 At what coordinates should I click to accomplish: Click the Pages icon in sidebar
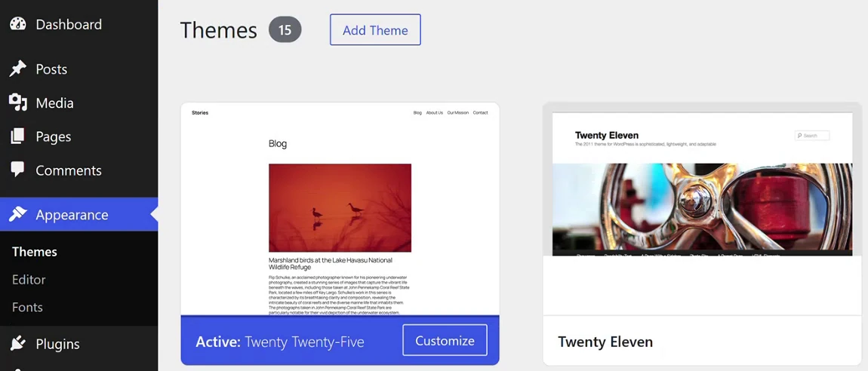(x=17, y=136)
